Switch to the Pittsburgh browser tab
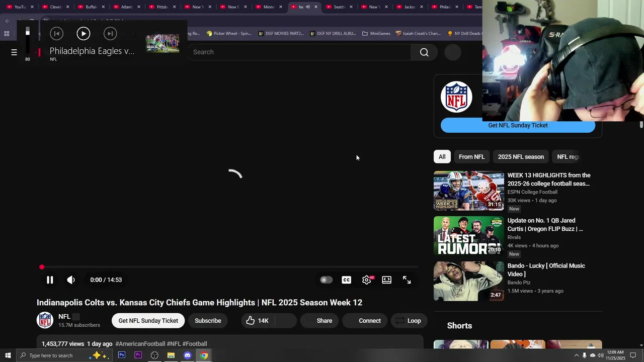 (x=162, y=7)
